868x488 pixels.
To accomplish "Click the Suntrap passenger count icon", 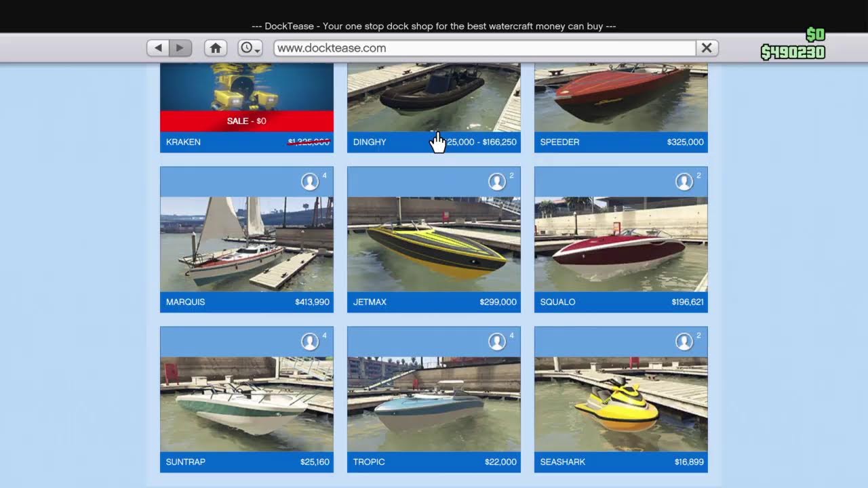I will [x=310, y=342].
